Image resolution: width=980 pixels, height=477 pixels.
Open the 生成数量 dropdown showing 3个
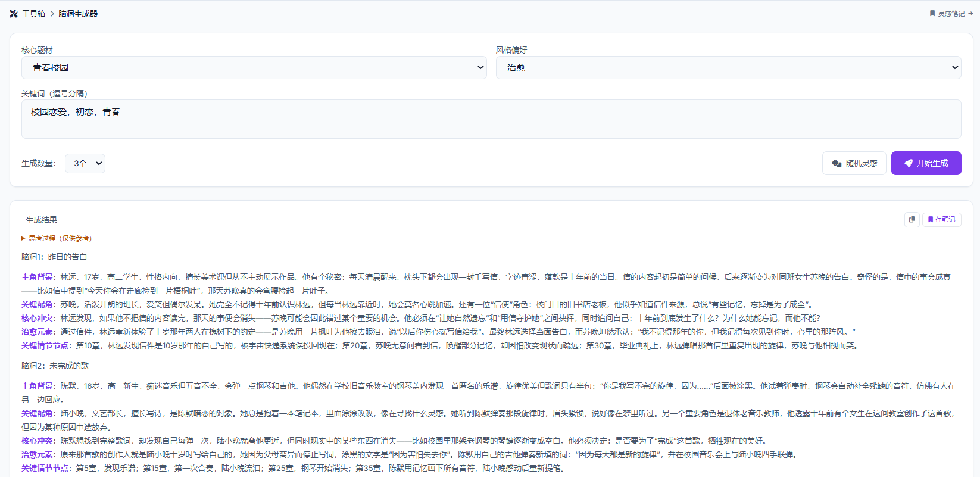coord(85,163)
